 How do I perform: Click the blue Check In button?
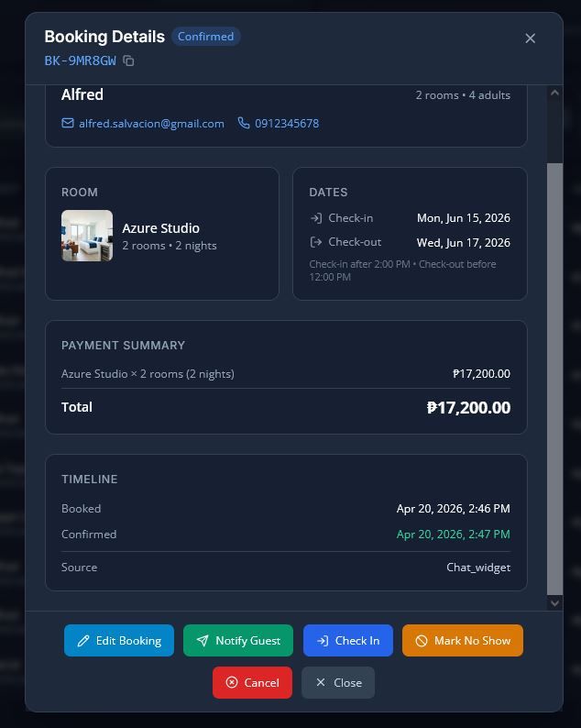coord(348,641)
